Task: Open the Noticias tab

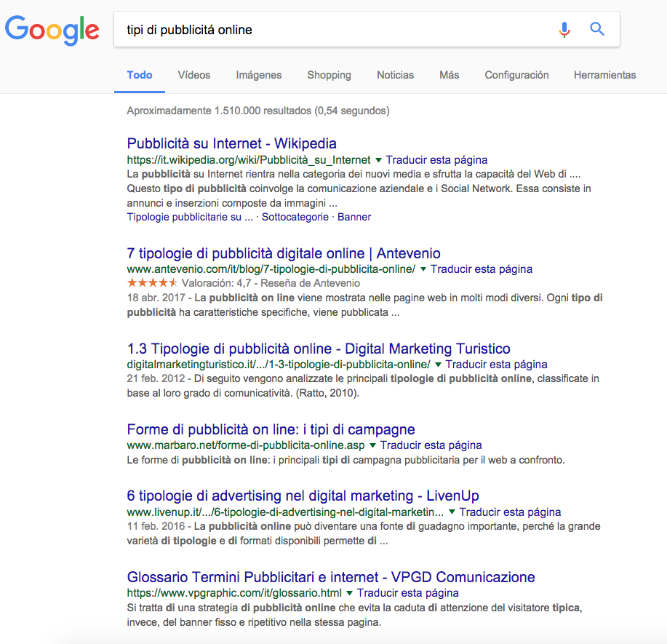Action: (395, 75)
